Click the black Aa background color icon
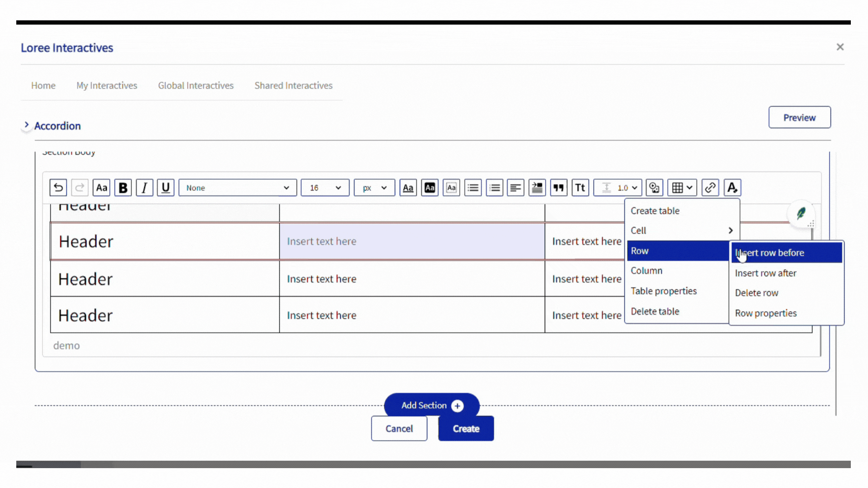This screenshot has height=488, width=868. tap(430, 188)
